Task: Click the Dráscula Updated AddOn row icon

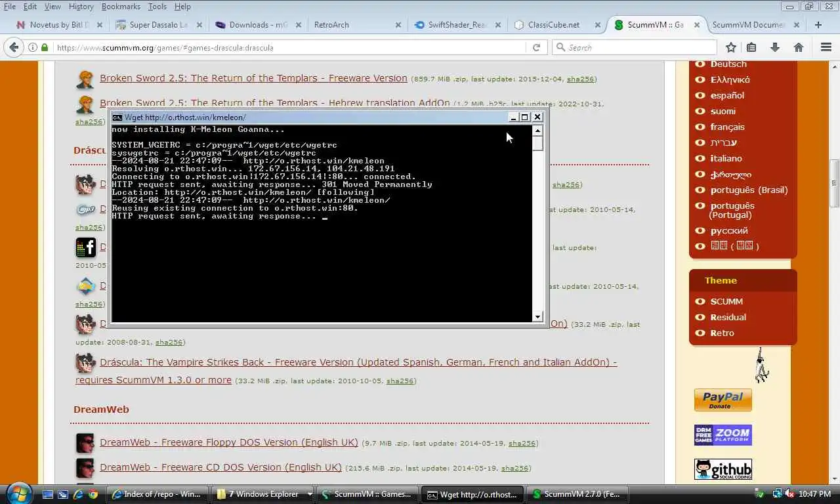Action: (x=85, y=363)
